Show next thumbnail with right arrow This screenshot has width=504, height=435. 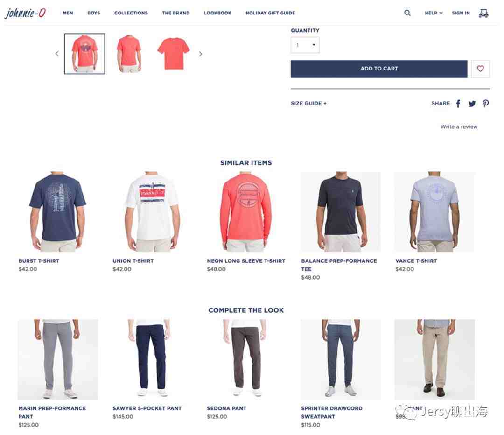200,54
